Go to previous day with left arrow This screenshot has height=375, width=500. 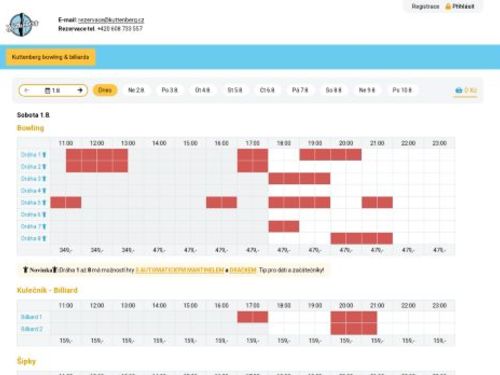point(27,90)
